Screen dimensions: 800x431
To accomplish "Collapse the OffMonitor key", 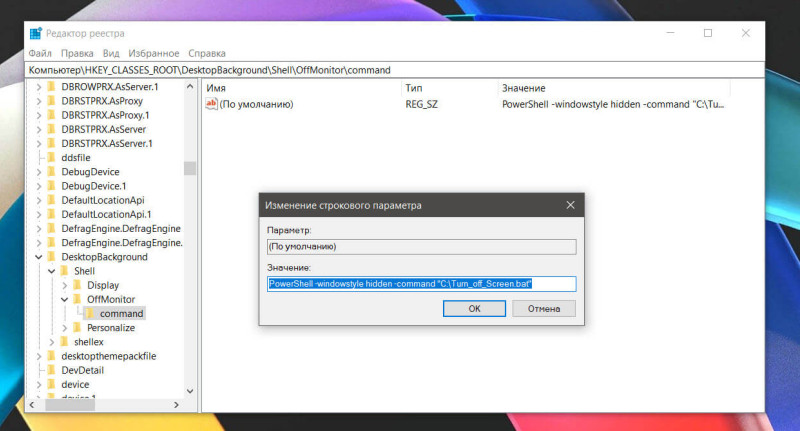I will coord(64,299).
